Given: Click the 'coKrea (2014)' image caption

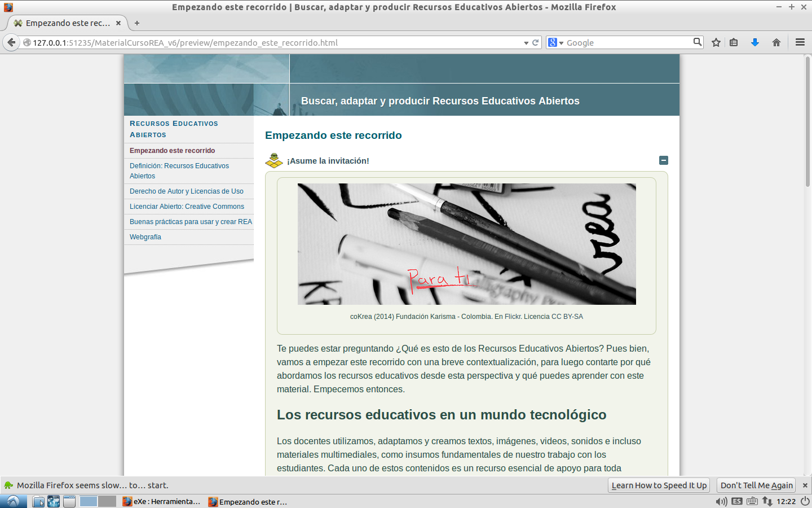Looking at the screenshot, I should pyautogui.click(x=466, y=317).
